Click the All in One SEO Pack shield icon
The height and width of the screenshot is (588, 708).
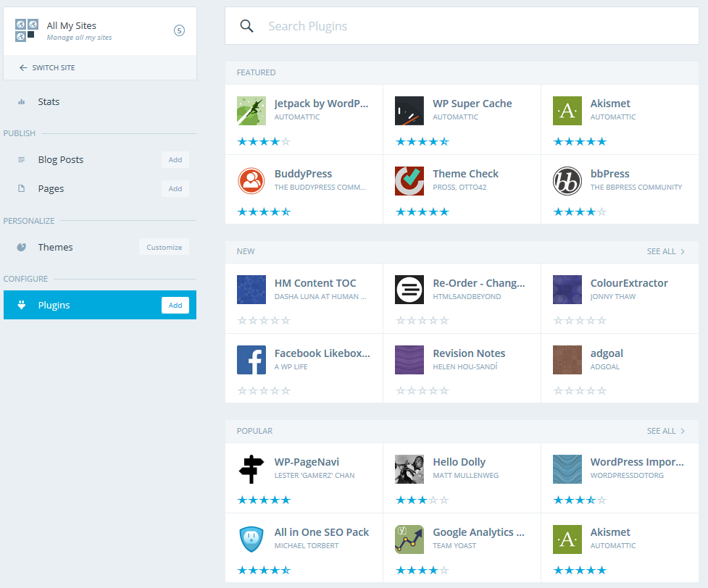click(251, 539)
